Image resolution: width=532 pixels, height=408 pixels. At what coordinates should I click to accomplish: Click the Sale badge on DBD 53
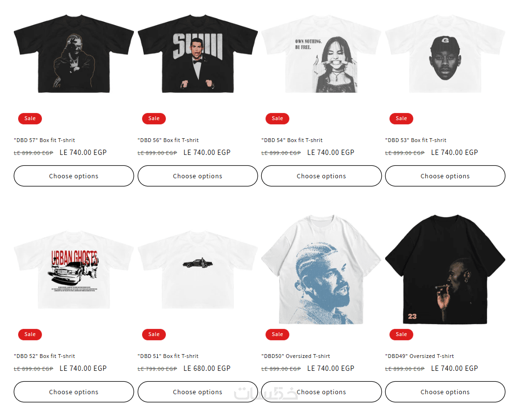tap(401, 118)
